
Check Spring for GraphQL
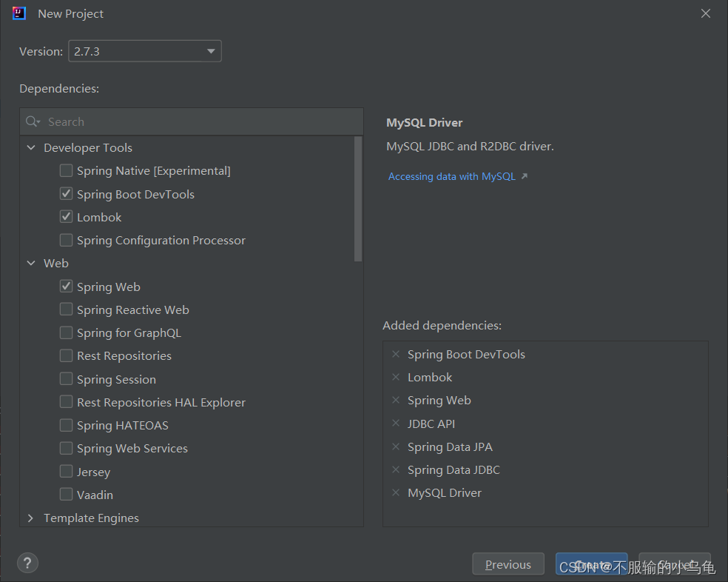pos(66,333)
